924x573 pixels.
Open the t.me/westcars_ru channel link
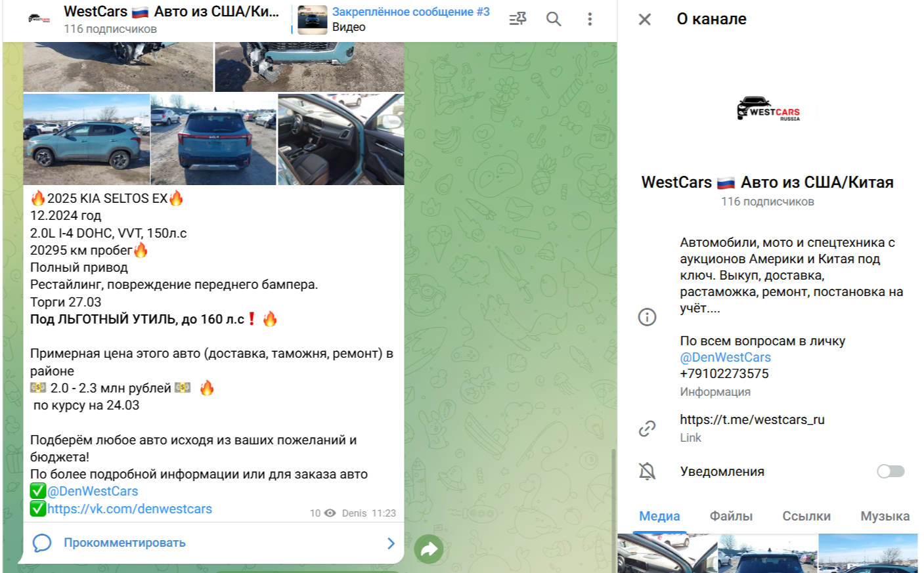tap(752, 419)
